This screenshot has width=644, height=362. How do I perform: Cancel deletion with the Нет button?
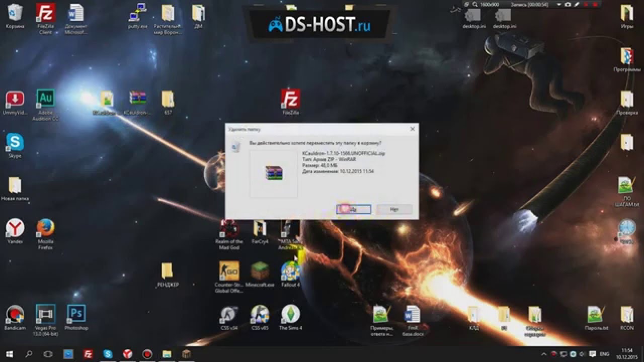tap(394, 209)
